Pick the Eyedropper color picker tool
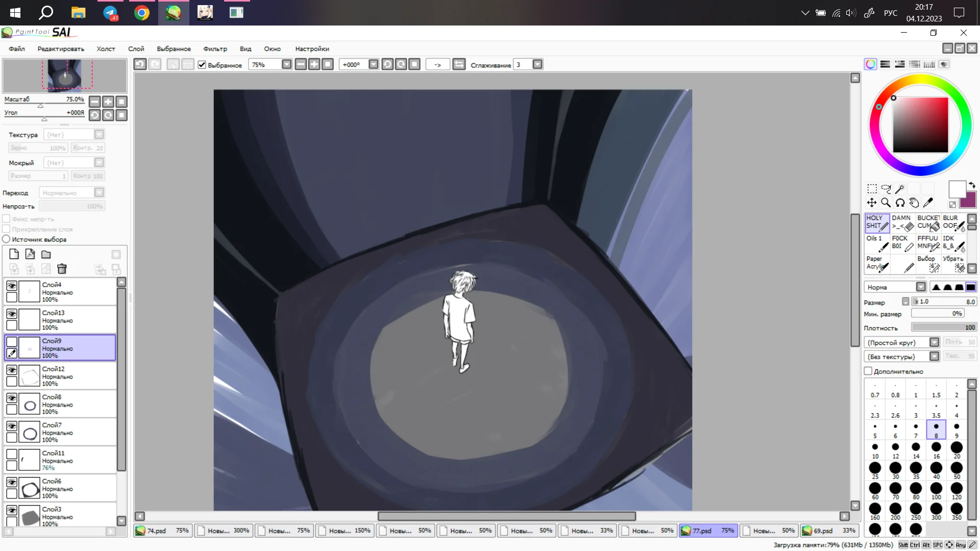The height and width of the screenshot is (551, 980). click(x=928, y=203)
